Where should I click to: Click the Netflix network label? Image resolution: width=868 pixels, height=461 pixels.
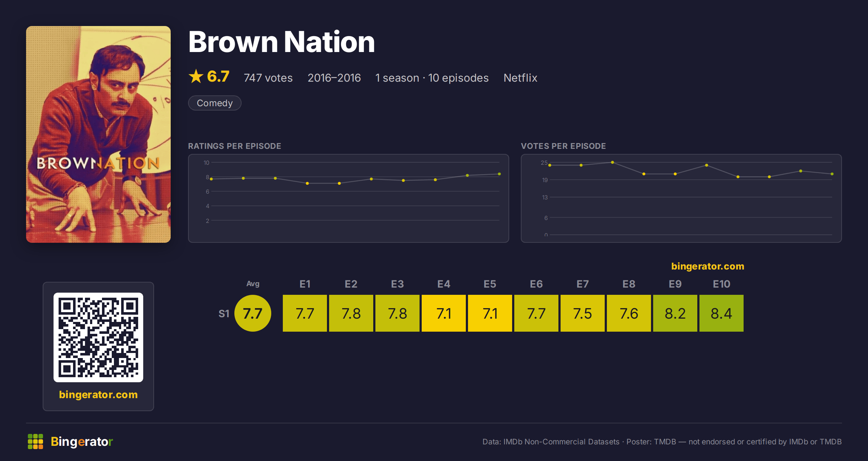pyautogui.click(x=520, y=78)
